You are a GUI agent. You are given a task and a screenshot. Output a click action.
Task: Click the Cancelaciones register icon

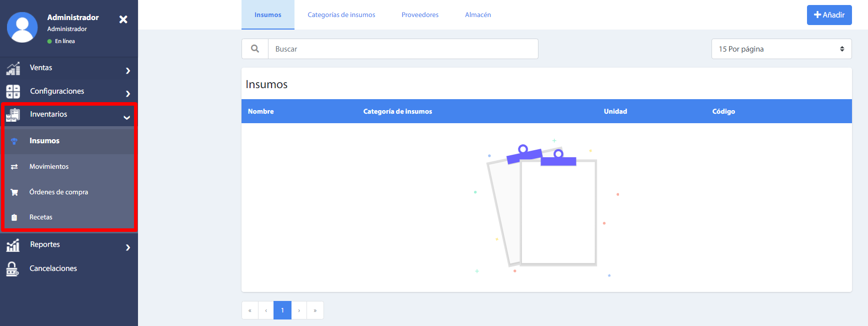click(x=12, y=269)
